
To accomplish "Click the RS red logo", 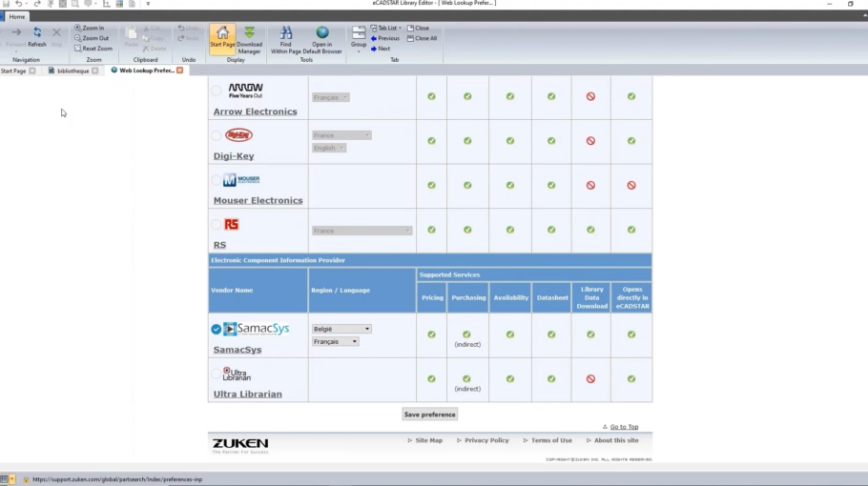I will (232, 224).
